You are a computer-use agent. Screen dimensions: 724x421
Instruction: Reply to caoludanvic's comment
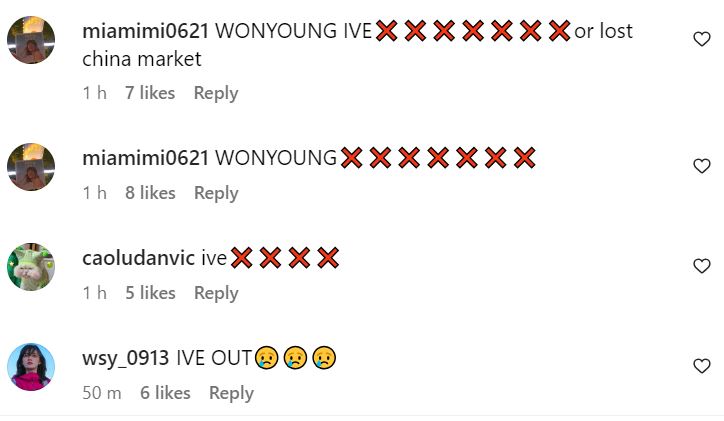coord(216,294)
